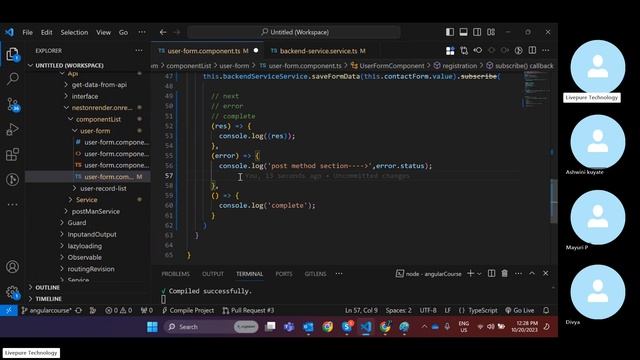The height and width of the screenshot is (360, 640).
Task: Kill terminal with the trash icon
Action: point(504,273)
